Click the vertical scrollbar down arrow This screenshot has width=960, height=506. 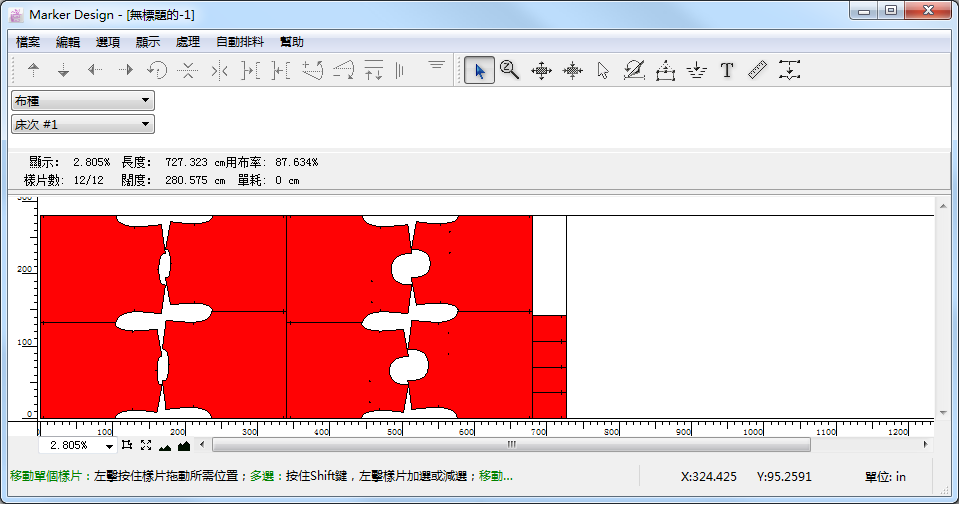click(942, 412)
